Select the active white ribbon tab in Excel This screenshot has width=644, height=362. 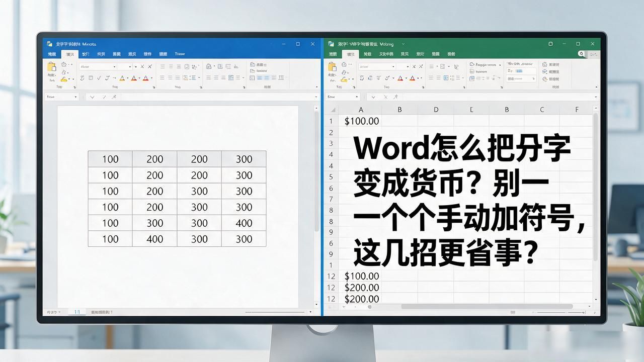(x=351, y=54)
